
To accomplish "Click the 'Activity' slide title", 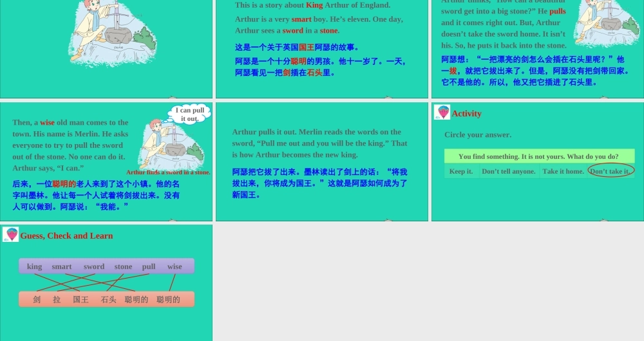I will coord(466,114).
